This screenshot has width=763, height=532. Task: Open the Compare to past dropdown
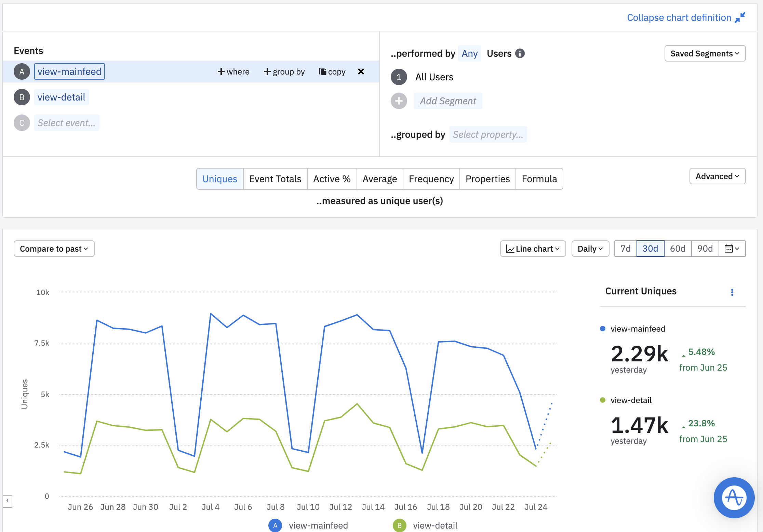pyautogui.click(x=54, y=249)
